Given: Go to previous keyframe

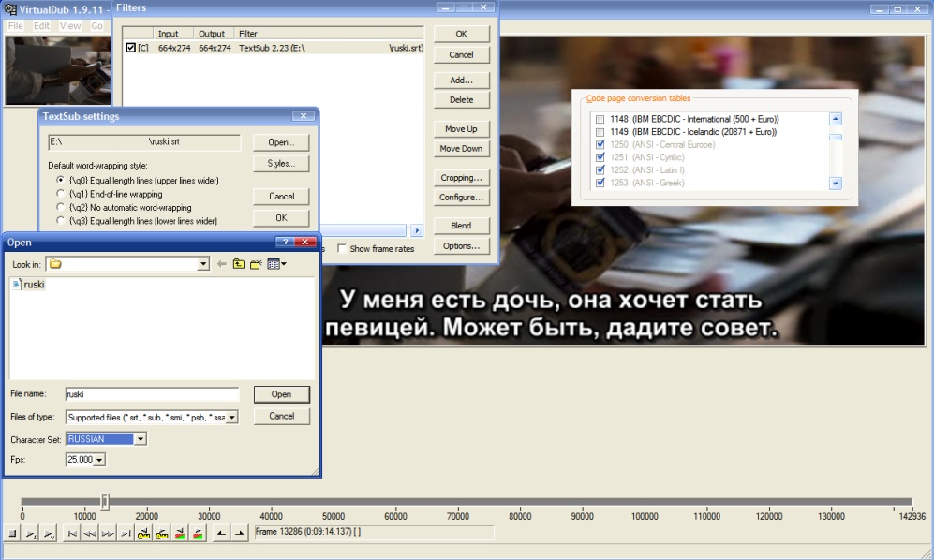Looking at the screenshot, I should [x=143, y=533].
